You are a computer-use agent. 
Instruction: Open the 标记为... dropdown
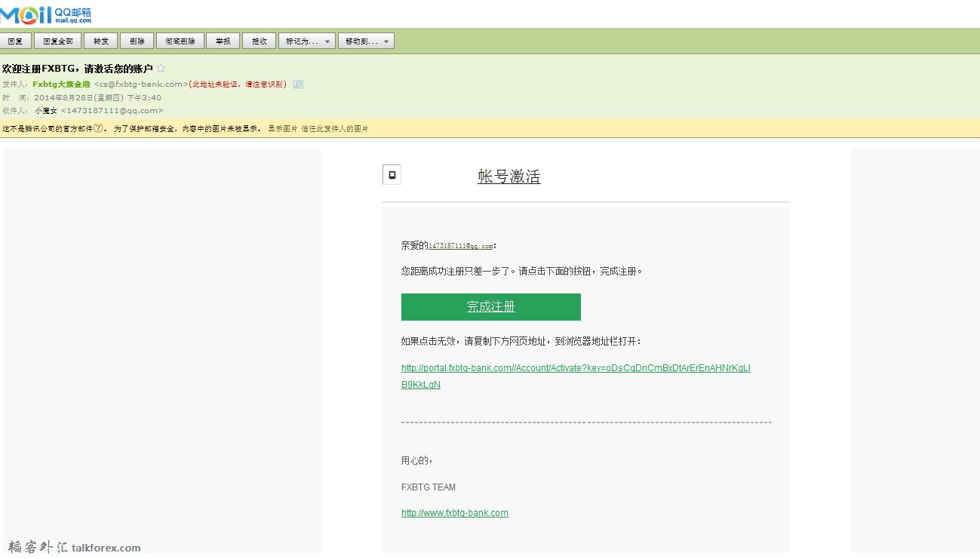(x=307, y=41)
